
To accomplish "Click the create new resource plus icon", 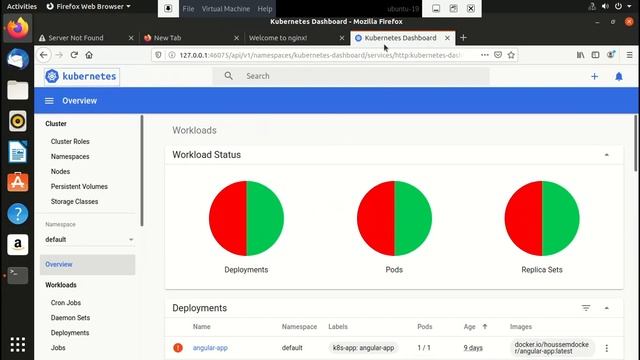I will coord(594,76).
